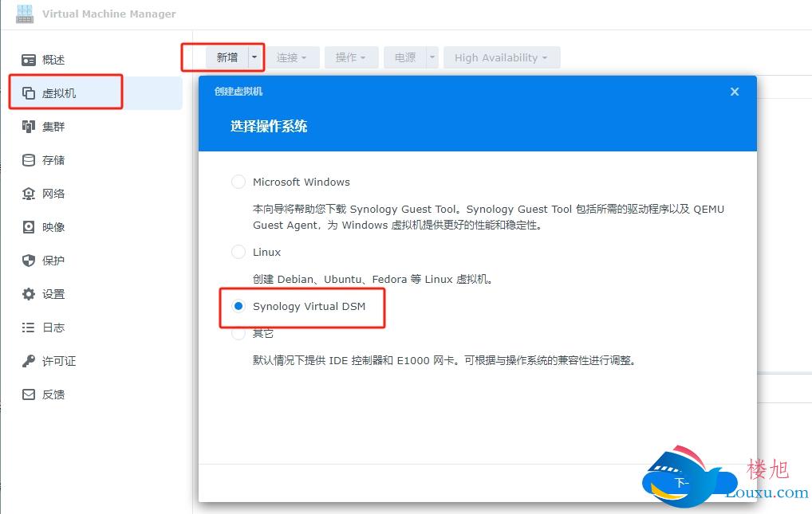Select the 虚拟机 sidebar icon
Image resolution: width=812 pixels, height=514 pixels.
pyautogui.click(x=29, y=93)
